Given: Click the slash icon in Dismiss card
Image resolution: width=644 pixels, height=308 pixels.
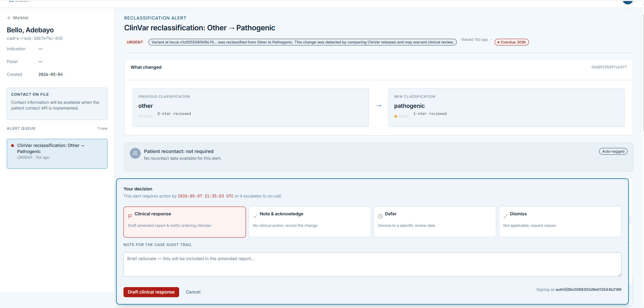Looking at the screenshot, I should (x=505, y=216).
